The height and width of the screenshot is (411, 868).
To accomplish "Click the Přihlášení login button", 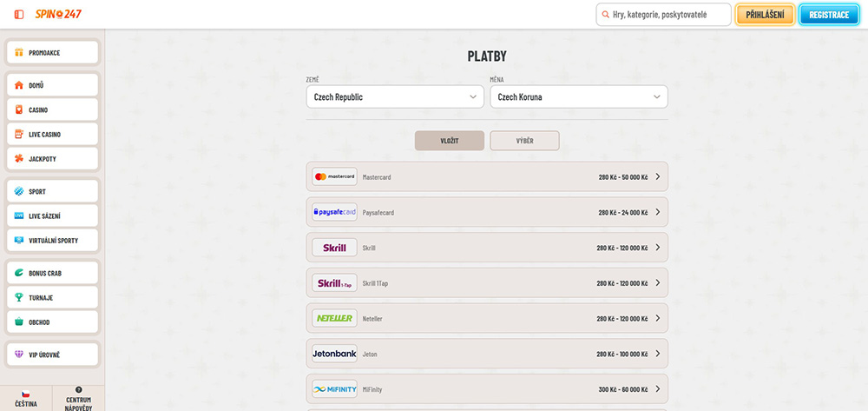I will [765, 15].
